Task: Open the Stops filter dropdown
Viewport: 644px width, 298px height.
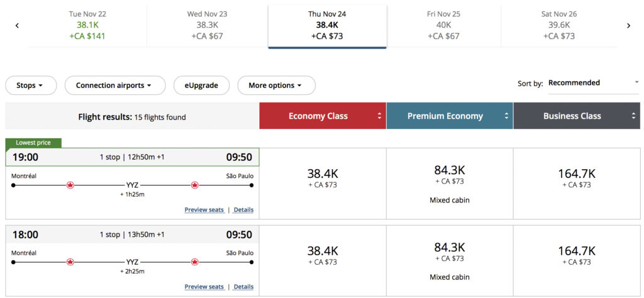Action: tap(30, 86)
